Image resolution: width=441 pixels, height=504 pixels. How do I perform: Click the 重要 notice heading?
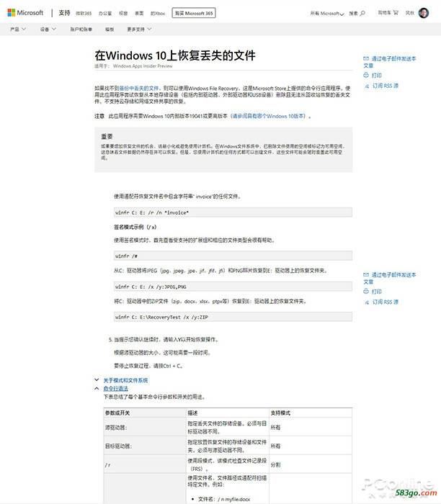tap(107, 137)
